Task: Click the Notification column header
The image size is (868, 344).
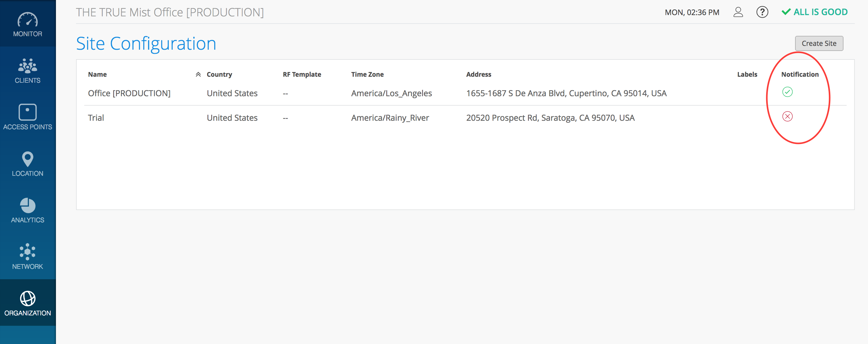Action: coord(799,75)
